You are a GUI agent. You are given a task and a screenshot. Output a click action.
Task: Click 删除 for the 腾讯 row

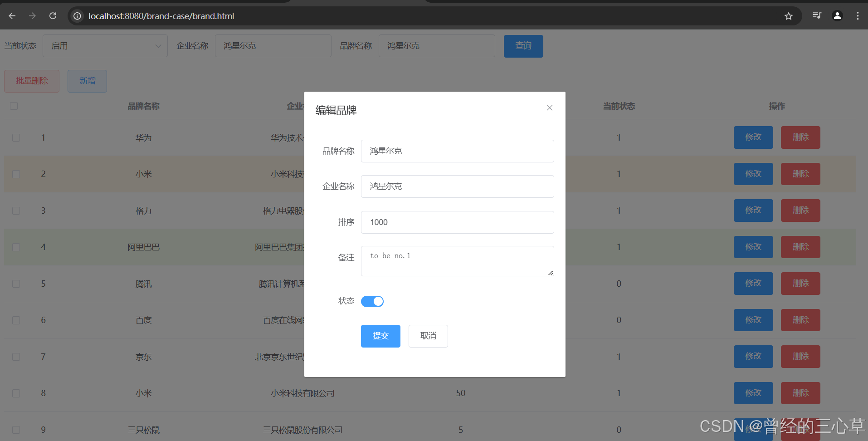[800, 284]
